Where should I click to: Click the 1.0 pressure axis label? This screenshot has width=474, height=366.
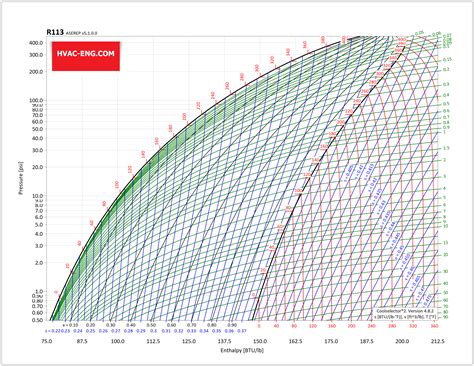[x=39, y=291]
